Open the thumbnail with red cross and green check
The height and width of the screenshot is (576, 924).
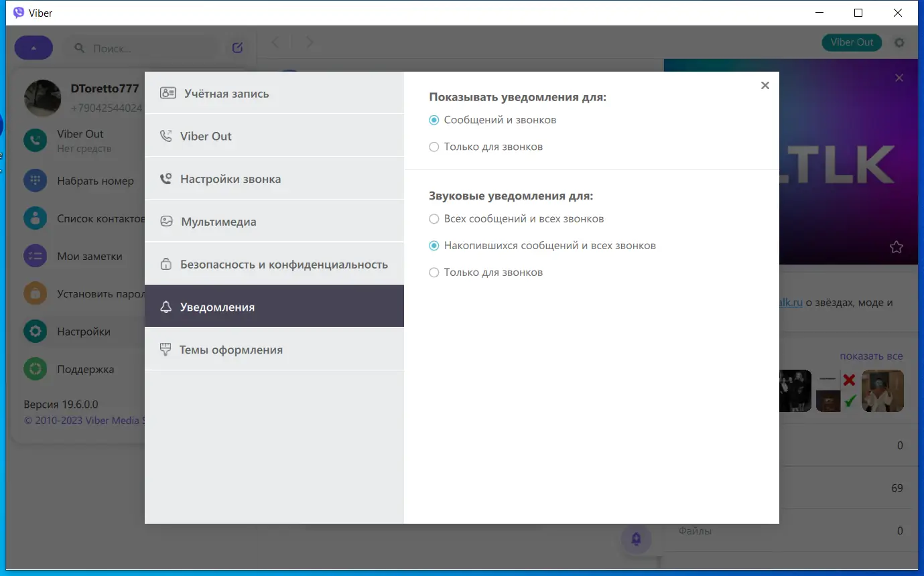pyautogui.click(x=838, y=390)
